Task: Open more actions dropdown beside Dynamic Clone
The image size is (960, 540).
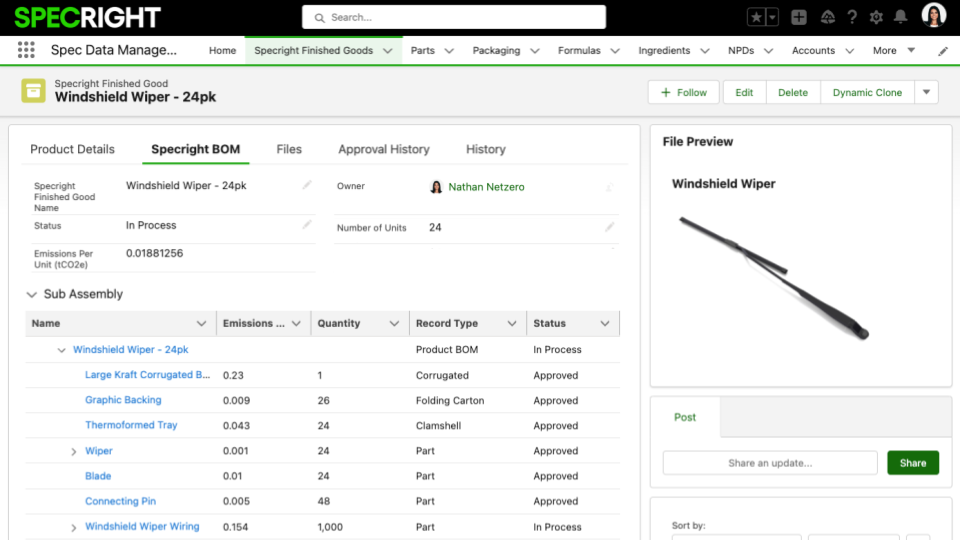Action: (926, 92)
